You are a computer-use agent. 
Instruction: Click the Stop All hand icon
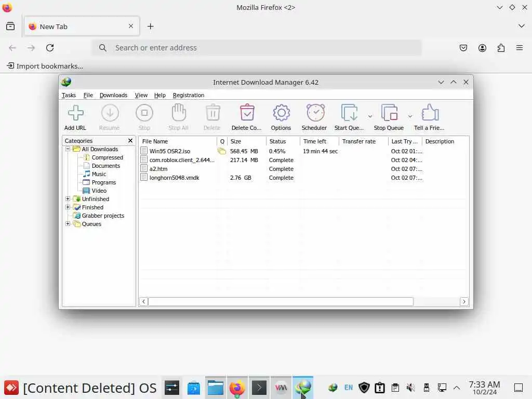179,113
